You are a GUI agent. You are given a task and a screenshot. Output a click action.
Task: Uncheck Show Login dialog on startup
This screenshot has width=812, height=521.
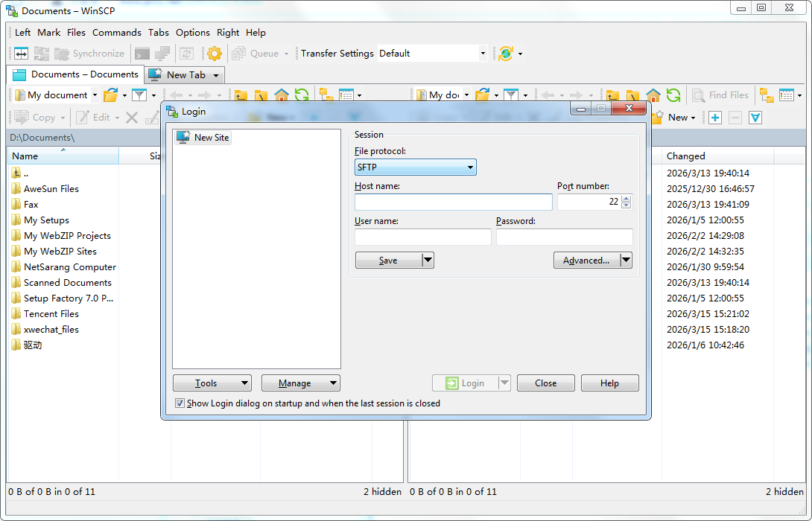point(180,403)
